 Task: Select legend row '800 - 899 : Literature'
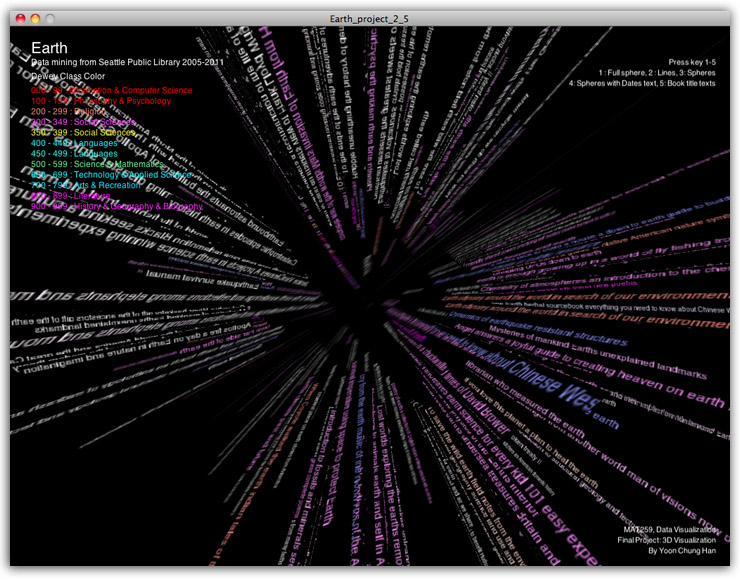click(70, 196)
